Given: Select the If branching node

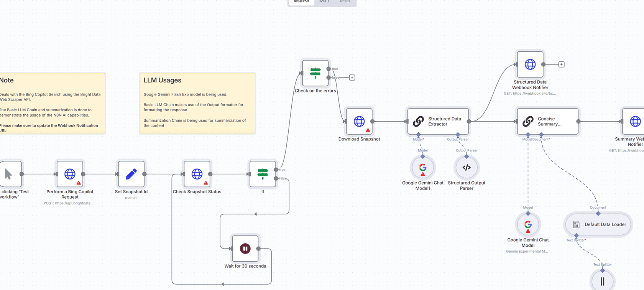Looking at the screenshot, I should pos(263,174).
